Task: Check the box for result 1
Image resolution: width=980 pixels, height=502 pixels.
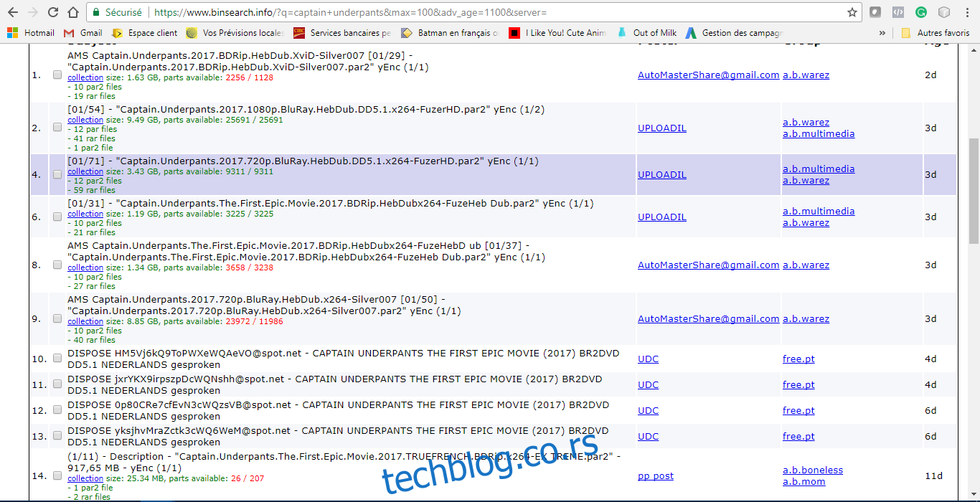Action: point(57,75)
